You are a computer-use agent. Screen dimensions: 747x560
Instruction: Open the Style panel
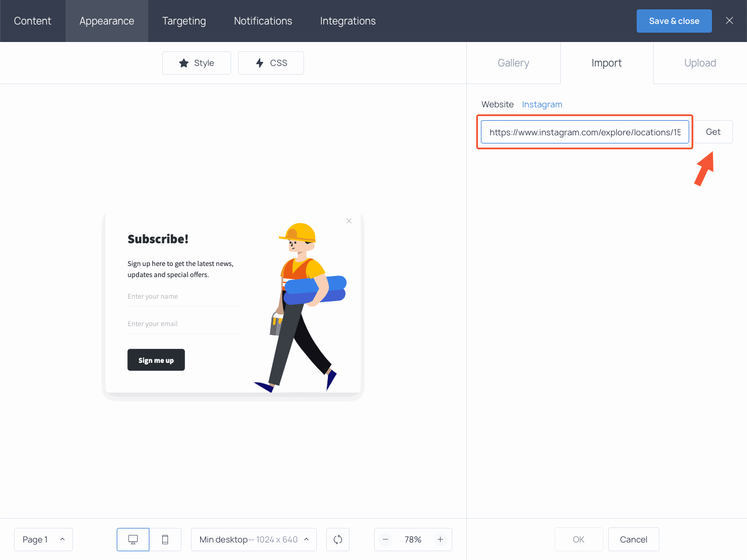point(197,63)
